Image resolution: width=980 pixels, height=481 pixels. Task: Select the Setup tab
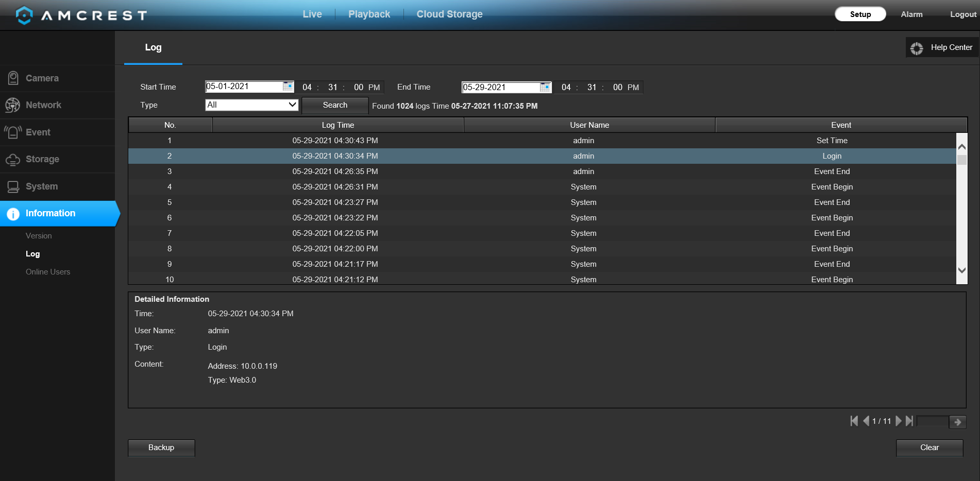click(860, 14)
